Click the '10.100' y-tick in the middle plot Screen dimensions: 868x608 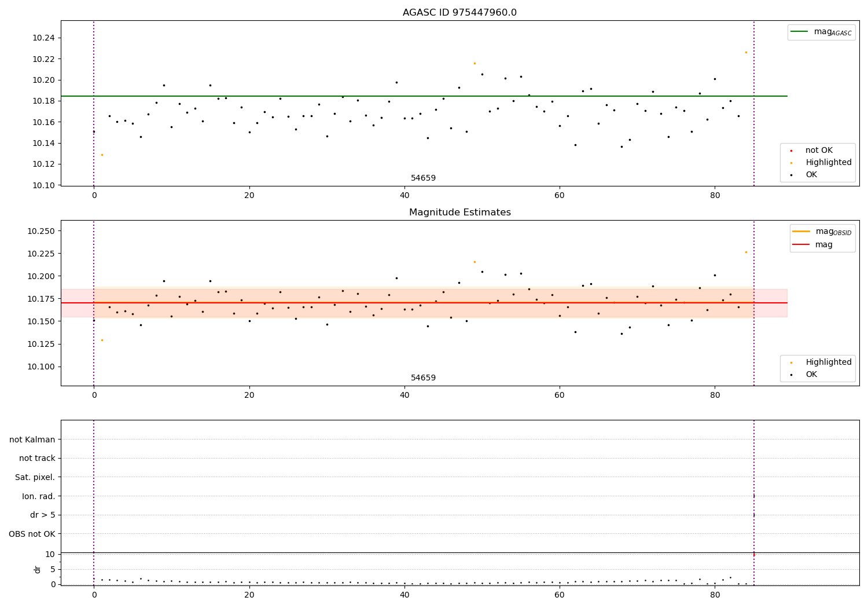pos(41,367)
